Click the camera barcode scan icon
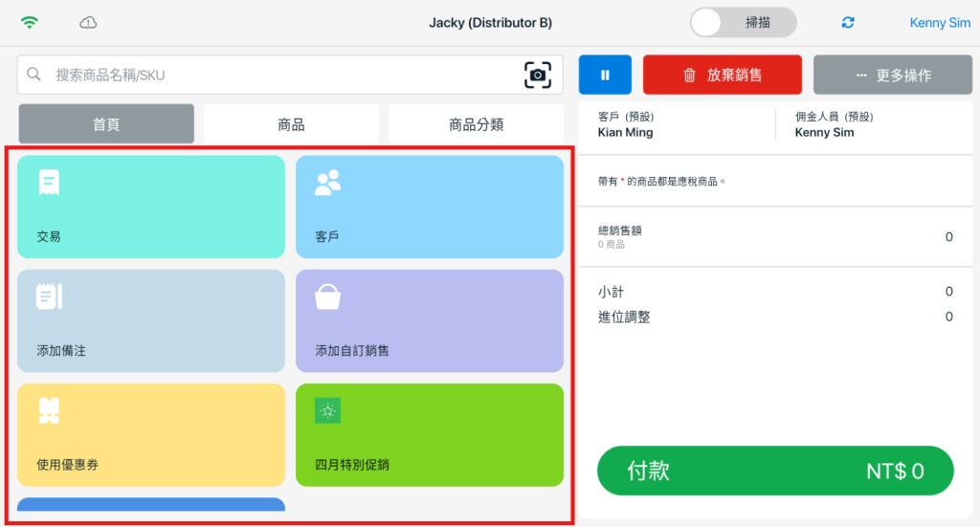This screenshot has height=527, width=980. coord(538,75)
